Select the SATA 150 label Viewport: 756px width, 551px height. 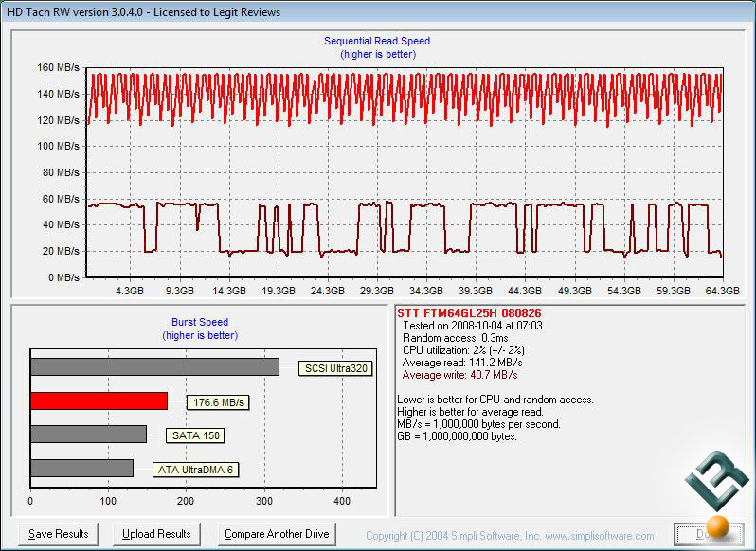tap(195, 436)
